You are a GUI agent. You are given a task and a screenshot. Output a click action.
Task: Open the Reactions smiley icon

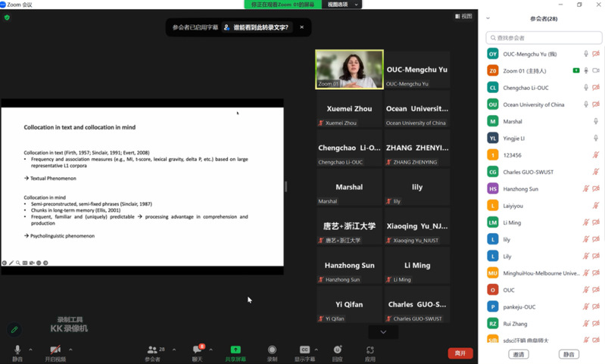pos(338,351)
